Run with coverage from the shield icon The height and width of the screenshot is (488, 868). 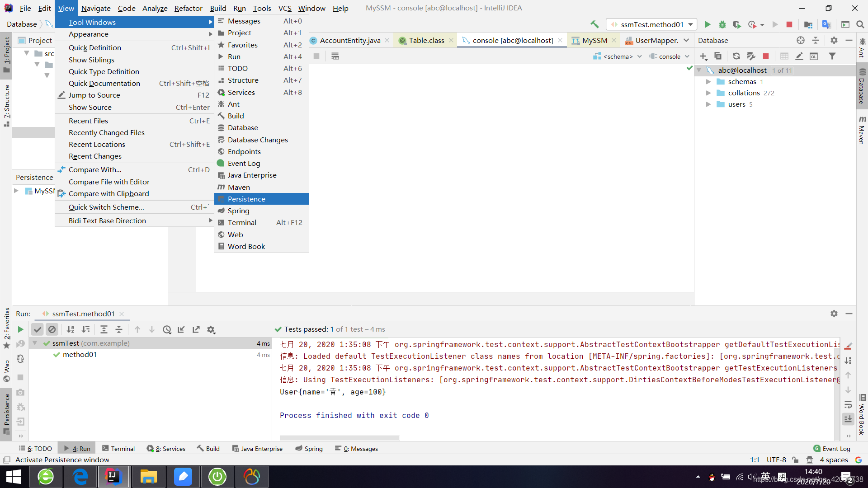(737, 24)
